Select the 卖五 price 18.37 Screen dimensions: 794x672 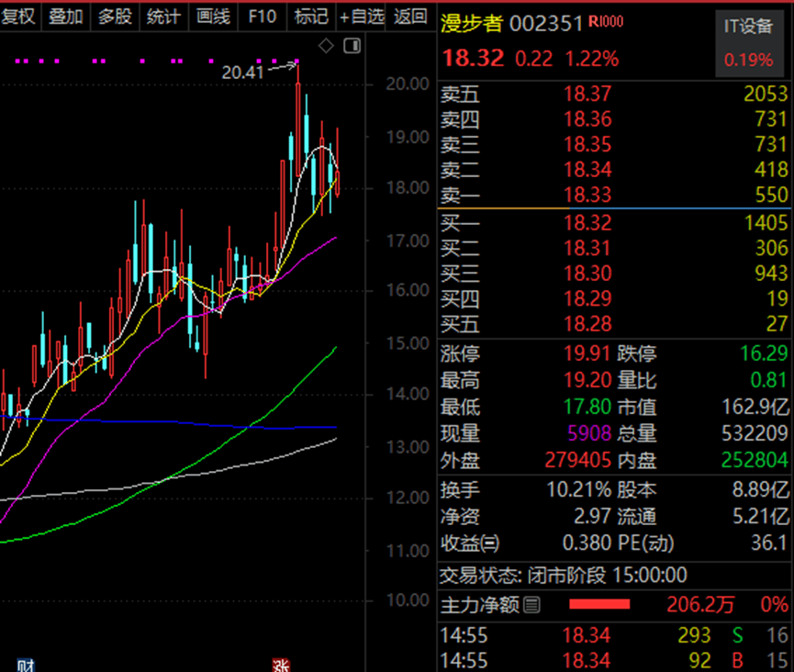click(x=587, y=94)
